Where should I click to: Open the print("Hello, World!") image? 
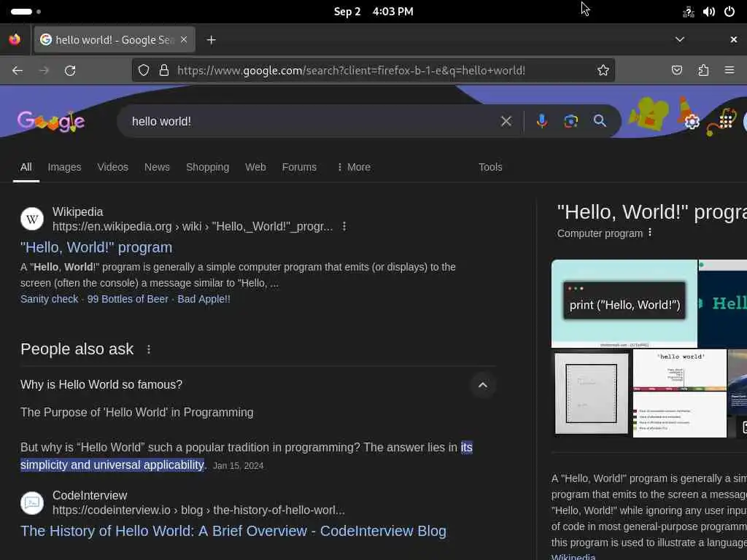tap(624, 303)
